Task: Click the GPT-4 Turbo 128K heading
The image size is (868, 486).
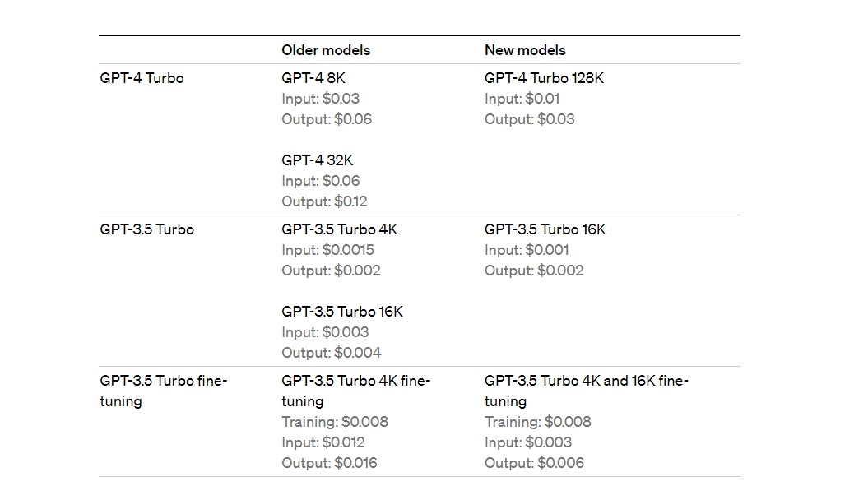Action: tap(544, 78)
